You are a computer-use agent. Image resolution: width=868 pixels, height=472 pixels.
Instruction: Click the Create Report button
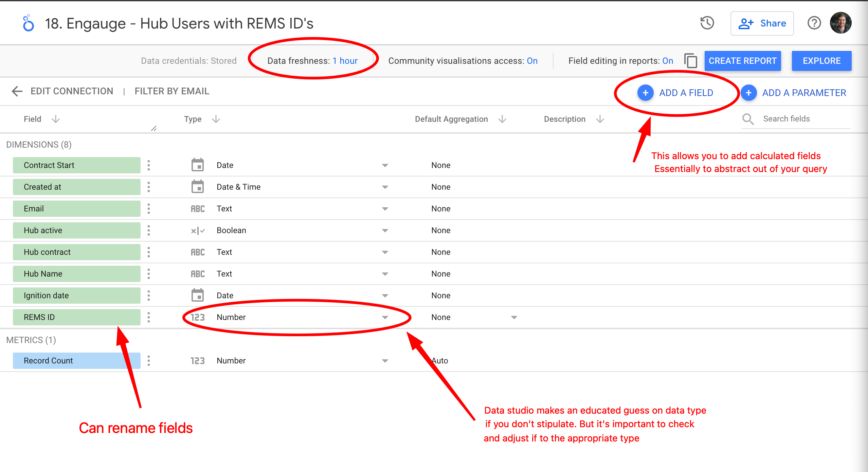pos(743,61)
